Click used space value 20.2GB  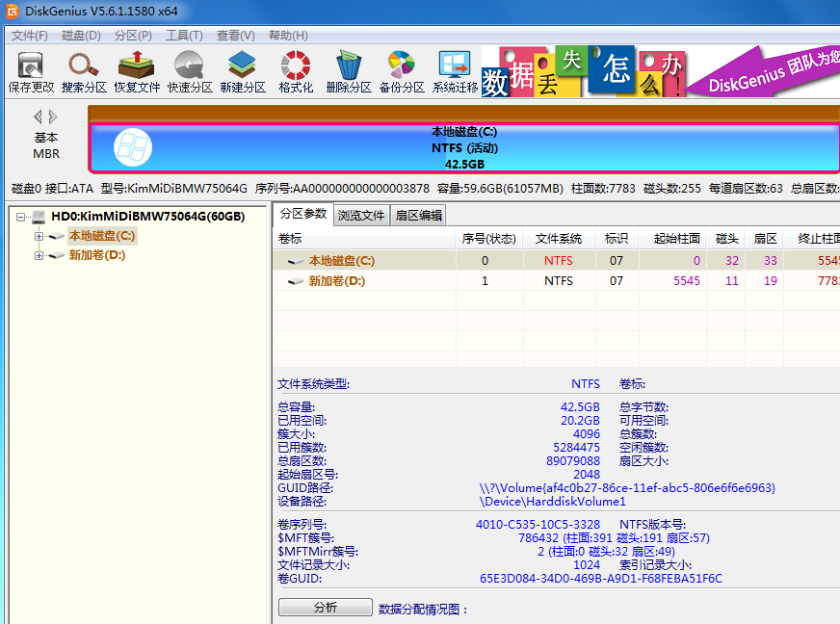pos(580,421)
